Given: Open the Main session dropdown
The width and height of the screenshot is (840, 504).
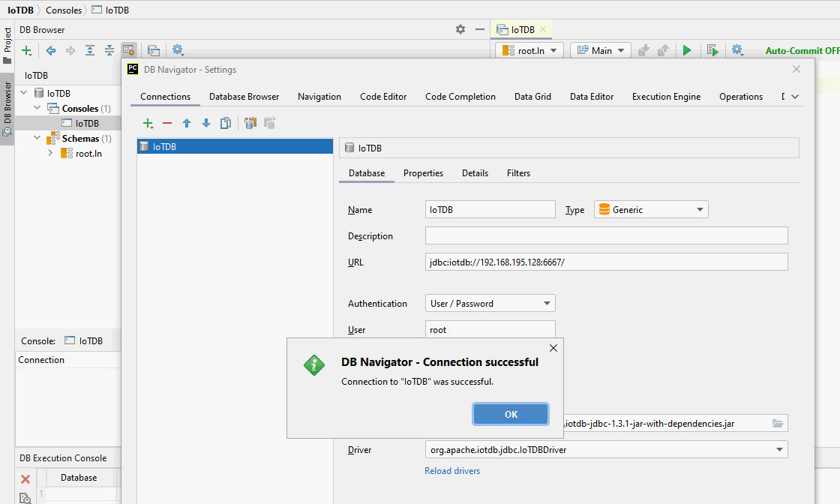Looking at the screenshot, I should pos(601,50).
